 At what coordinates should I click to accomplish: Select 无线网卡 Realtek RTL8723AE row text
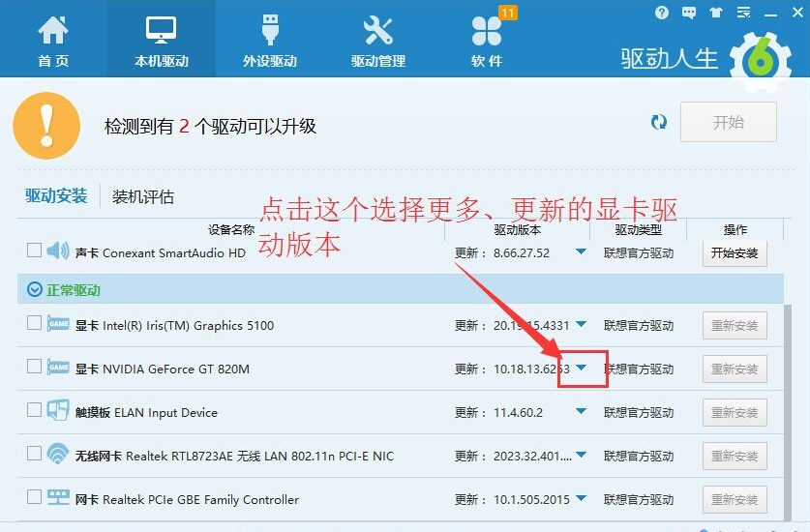(234, 457)
